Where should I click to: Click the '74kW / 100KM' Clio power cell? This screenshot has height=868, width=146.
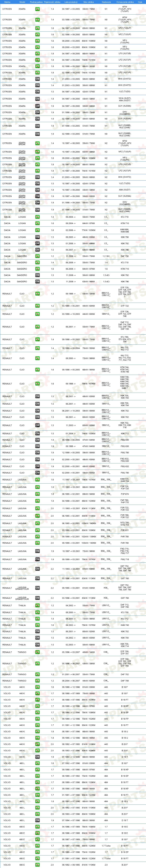[x=89, y=434]
